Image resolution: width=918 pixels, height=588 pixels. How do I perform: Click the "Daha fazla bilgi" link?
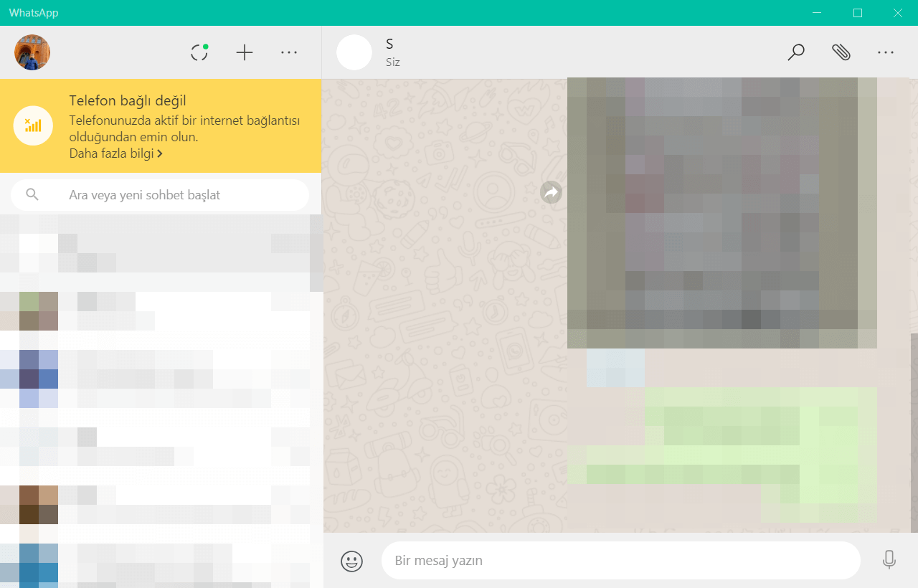tap(115, 153)
